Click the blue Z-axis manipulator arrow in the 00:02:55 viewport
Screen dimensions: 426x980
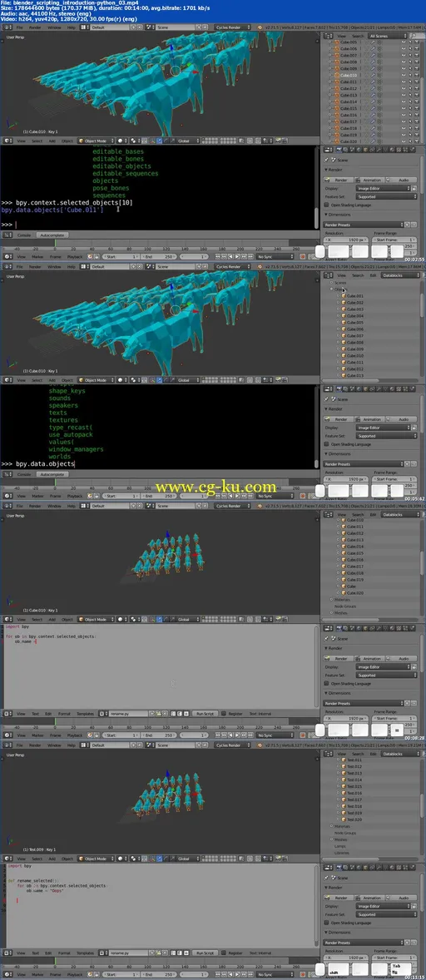pyautogui.click(x=173, y=49)
